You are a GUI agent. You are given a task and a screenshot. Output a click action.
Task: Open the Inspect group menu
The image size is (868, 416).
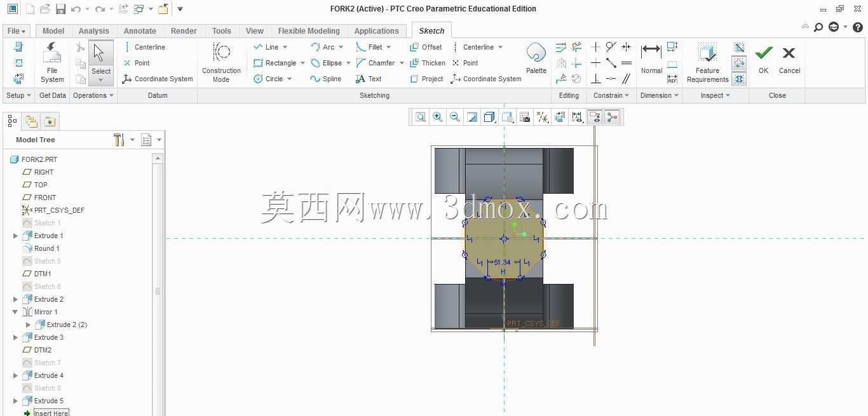click(x=715, y=95)
